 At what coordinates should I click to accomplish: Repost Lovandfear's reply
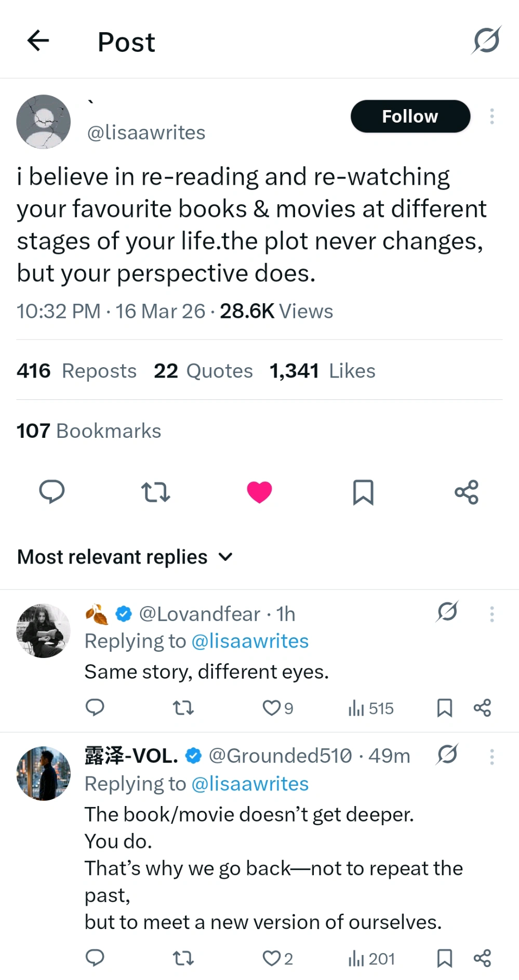183,707
